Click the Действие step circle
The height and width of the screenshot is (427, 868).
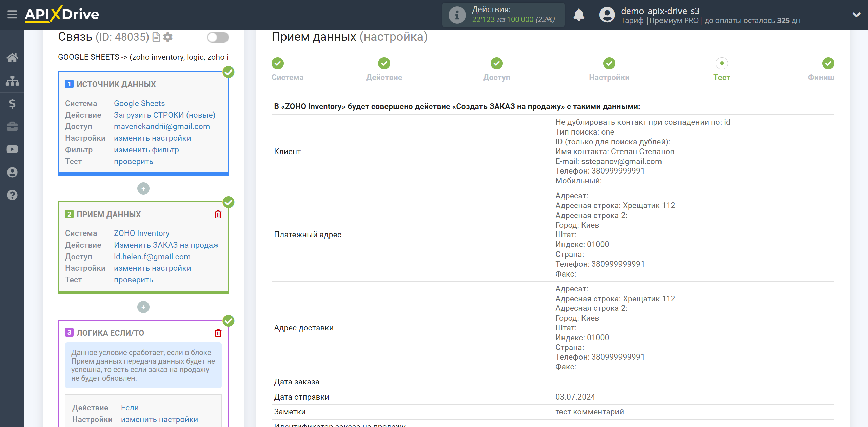pos(384,63)
